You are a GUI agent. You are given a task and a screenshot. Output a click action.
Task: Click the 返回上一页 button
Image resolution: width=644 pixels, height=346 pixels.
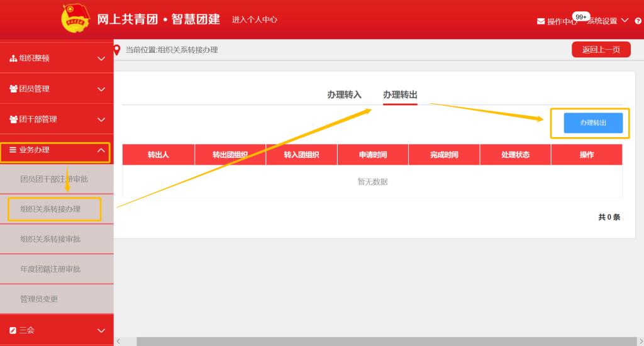[x=601, y=50]
